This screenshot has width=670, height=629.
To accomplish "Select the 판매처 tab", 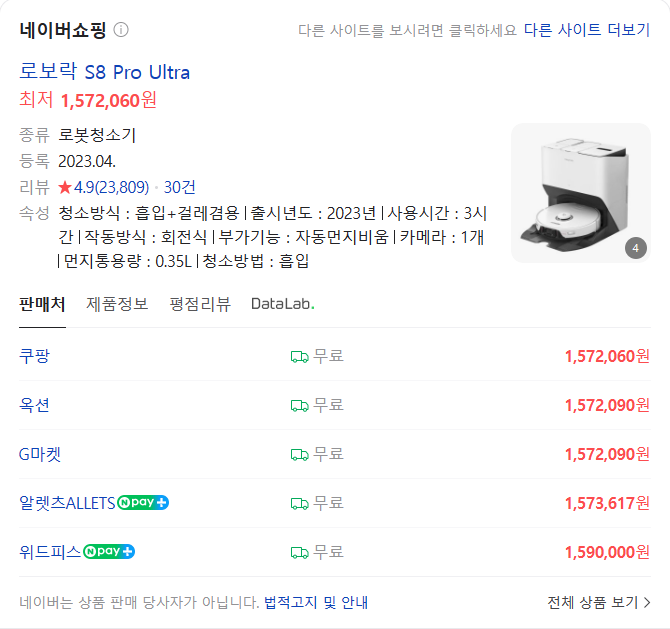I will tap(42, 304).
